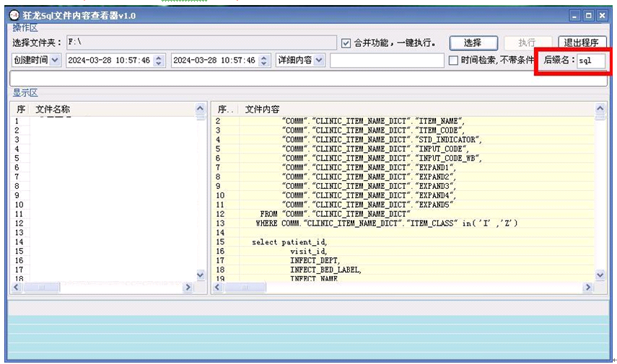The image size is (617, 364).
Task: Select content line 12 starting with FROM
Action: tap(403, 214)
